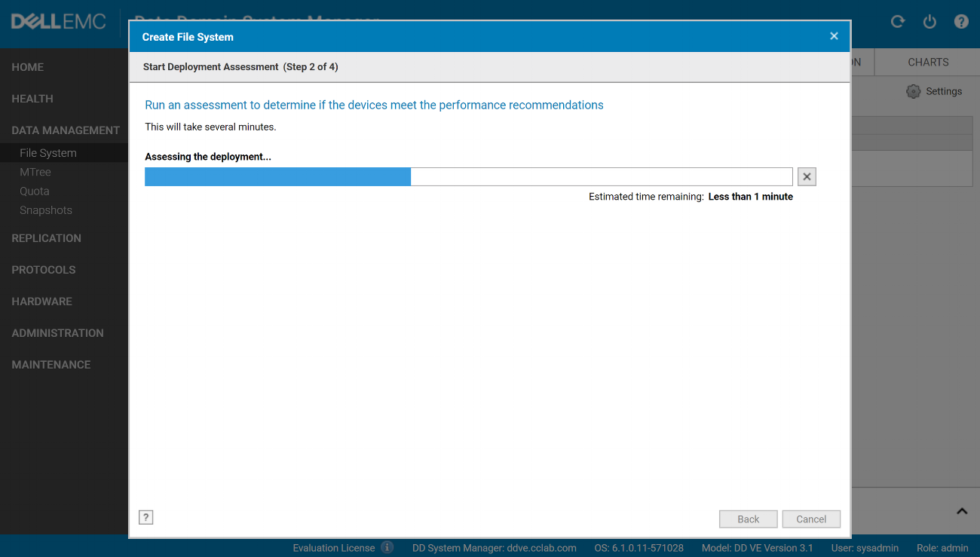This screenshot has height=557, width=980.
Task: Open the HOME menu
Action: click(x=28, y=67)
